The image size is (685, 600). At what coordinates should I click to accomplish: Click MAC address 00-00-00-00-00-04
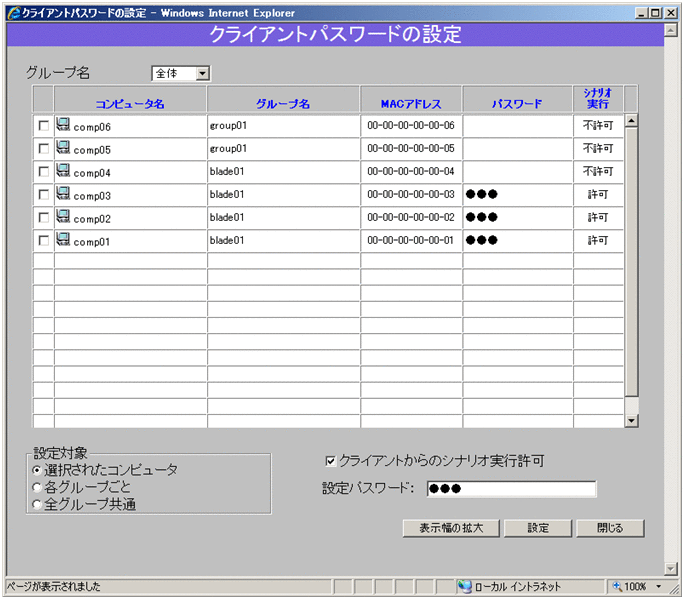pyautogui.click(x=411, y=171)
